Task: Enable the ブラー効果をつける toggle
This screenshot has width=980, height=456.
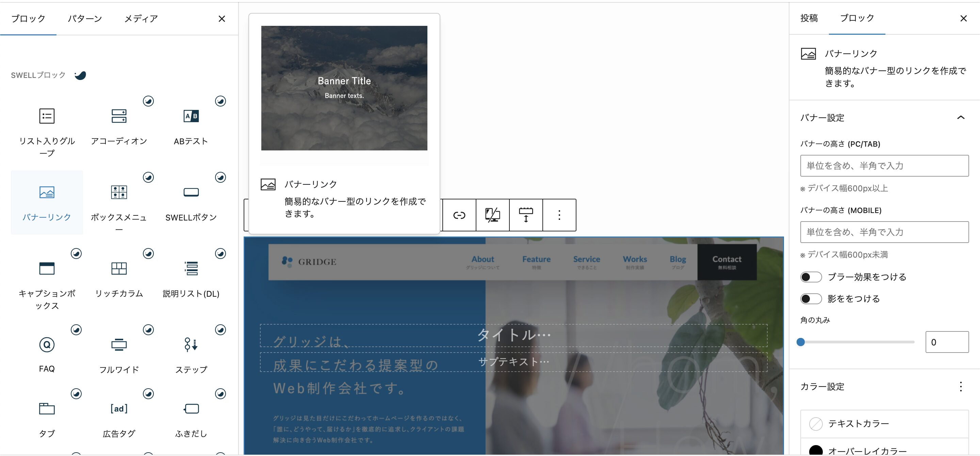Action: 811,277
